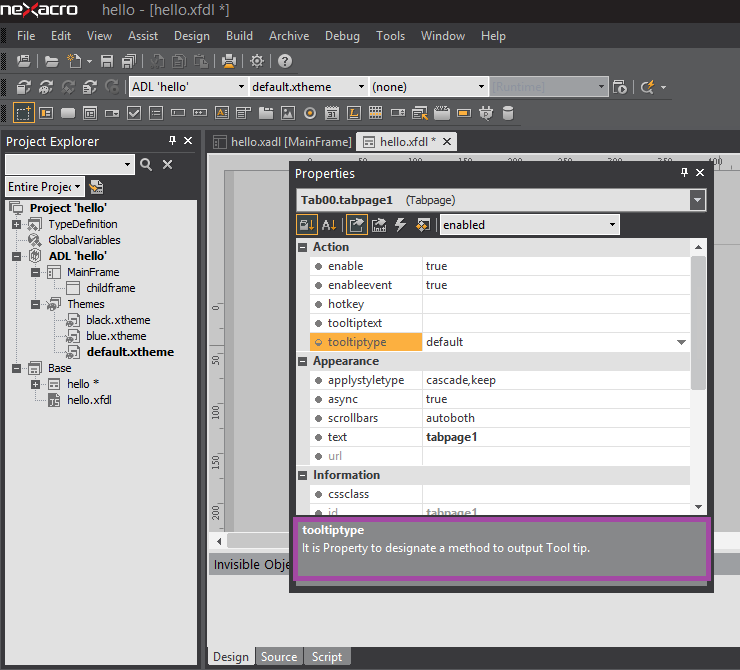
Task: Expand the TypeDefinition tree node
Action: point(17,225)
